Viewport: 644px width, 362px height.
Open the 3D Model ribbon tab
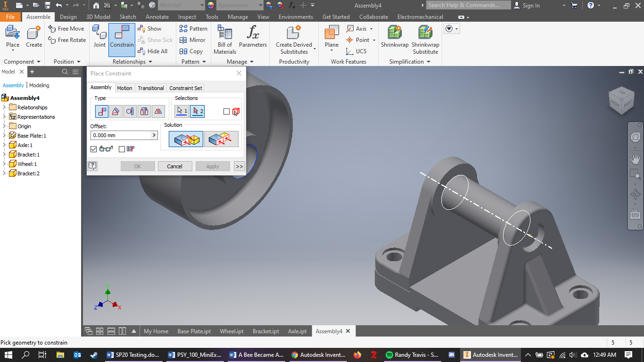tap(98, 17)
